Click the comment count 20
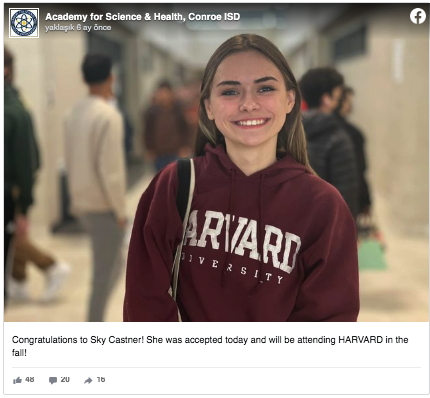 pos(65,379)
